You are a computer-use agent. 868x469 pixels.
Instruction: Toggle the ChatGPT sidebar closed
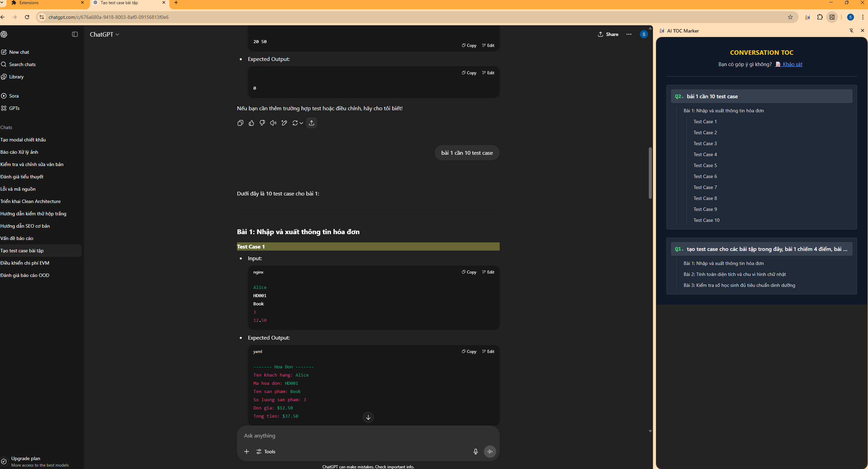[75, 34]
